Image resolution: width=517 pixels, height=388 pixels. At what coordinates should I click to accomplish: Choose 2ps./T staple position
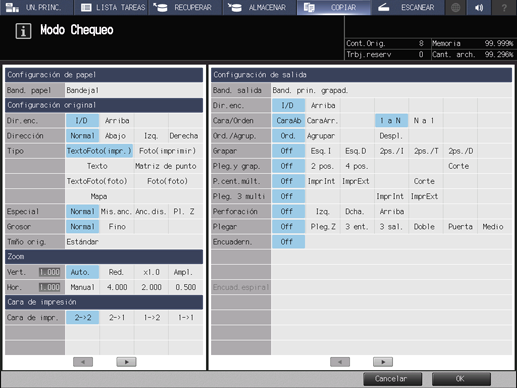coord(426,151)
